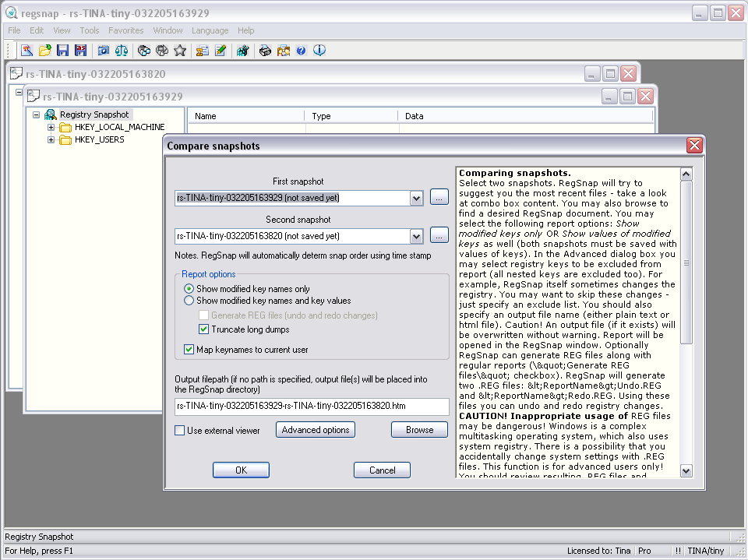Viewport: 748px width, 560px height.
Task: Open the Favorites menu
Action: 125,30
